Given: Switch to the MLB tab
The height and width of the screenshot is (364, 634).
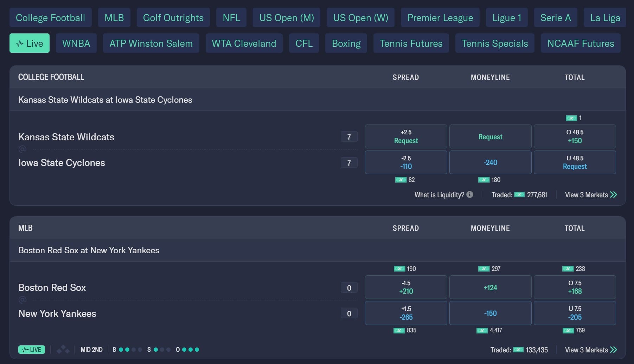Looking at the screenshot, I should click(114, 18).
